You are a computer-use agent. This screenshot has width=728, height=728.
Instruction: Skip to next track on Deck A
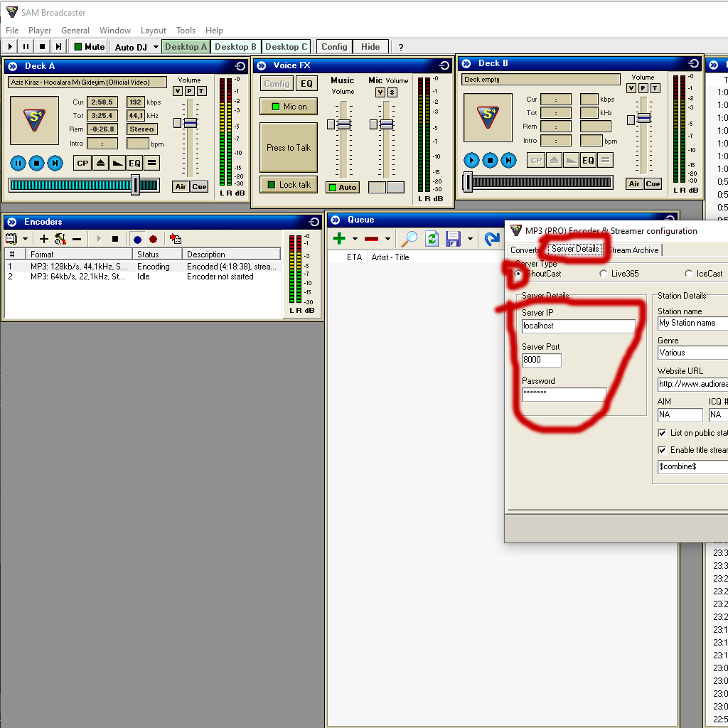55,163
